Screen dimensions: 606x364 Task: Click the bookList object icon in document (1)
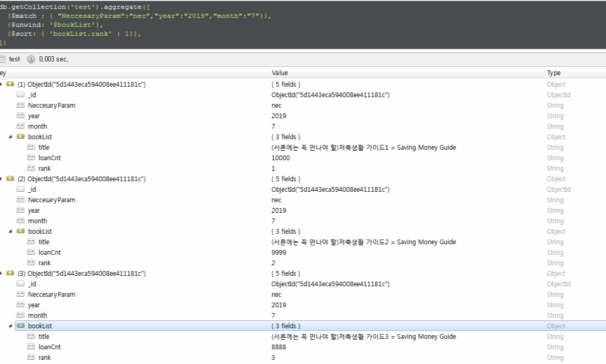pos(20,137)
